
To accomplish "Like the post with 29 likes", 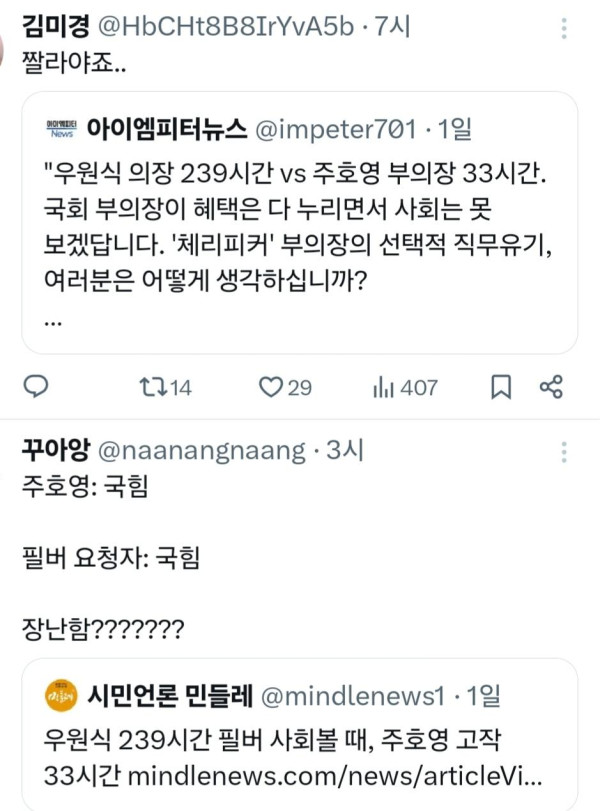I will (271, 387).
